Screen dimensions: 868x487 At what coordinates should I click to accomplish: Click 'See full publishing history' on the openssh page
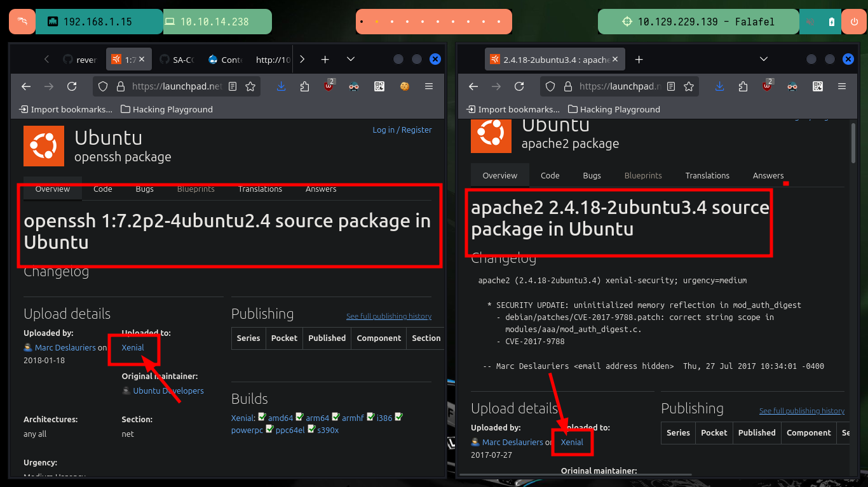click(389, 316)
